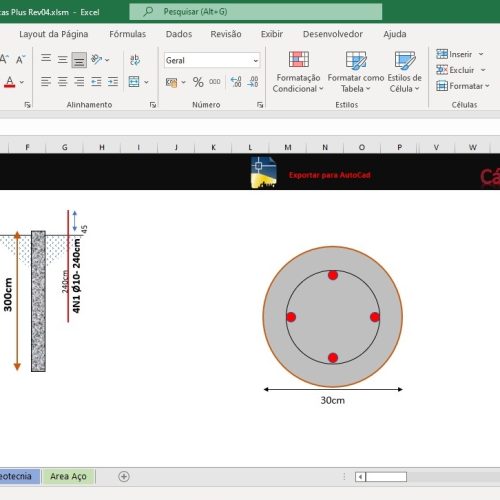
Task: Toggle center horizontal alignment
Action: (x=62, y=82)
